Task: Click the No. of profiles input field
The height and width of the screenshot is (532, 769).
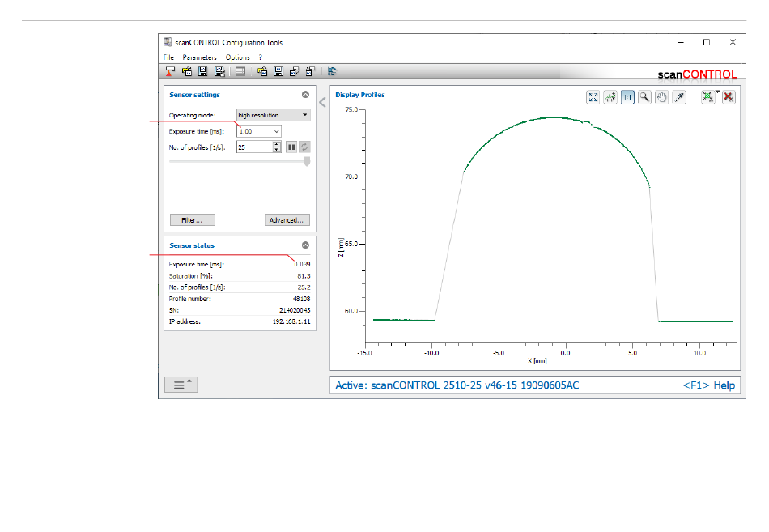Action: click(253, 147)
